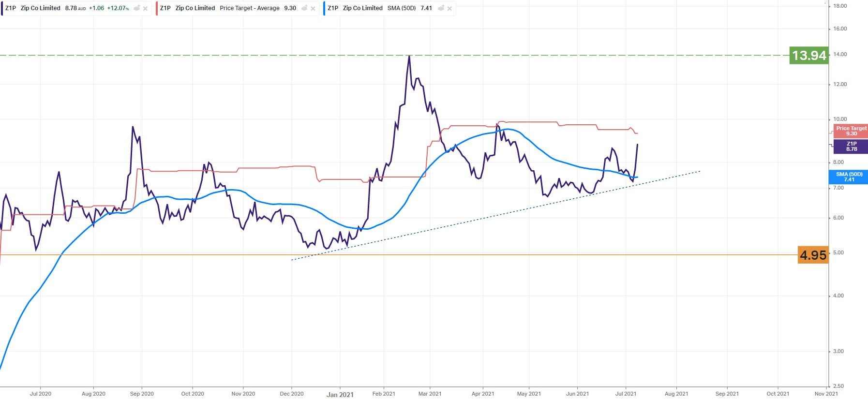Screen dimensions: 868x399
Task: Click the 'May 2021' date axis label
Action: pyautogui.click(x=529, y=394)
